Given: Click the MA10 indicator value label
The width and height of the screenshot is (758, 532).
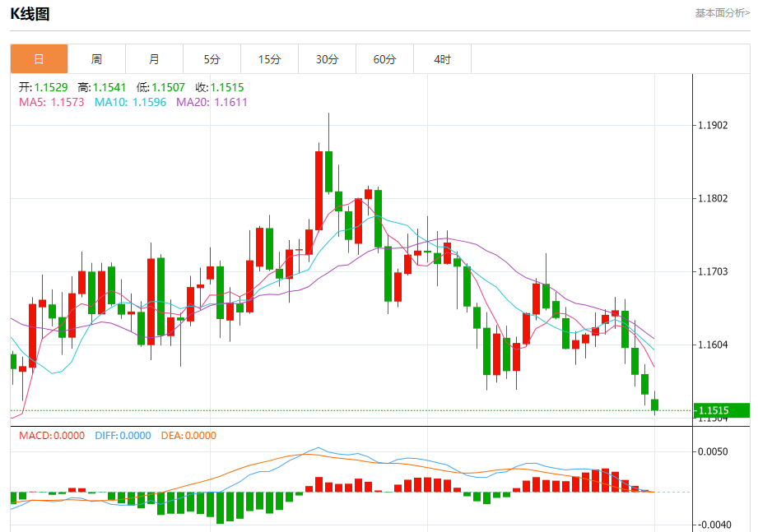Looking at the screenshot, I should (130, 102).
